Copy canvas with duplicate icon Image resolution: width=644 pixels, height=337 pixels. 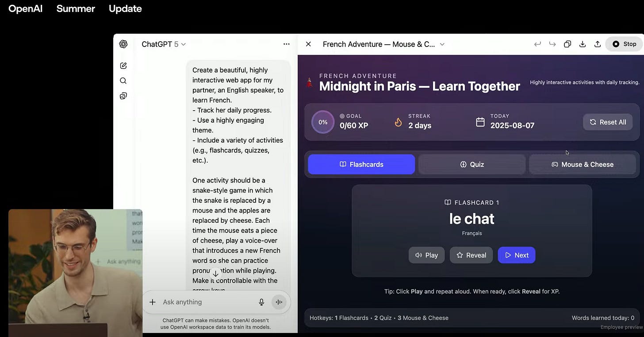(567, 44)
